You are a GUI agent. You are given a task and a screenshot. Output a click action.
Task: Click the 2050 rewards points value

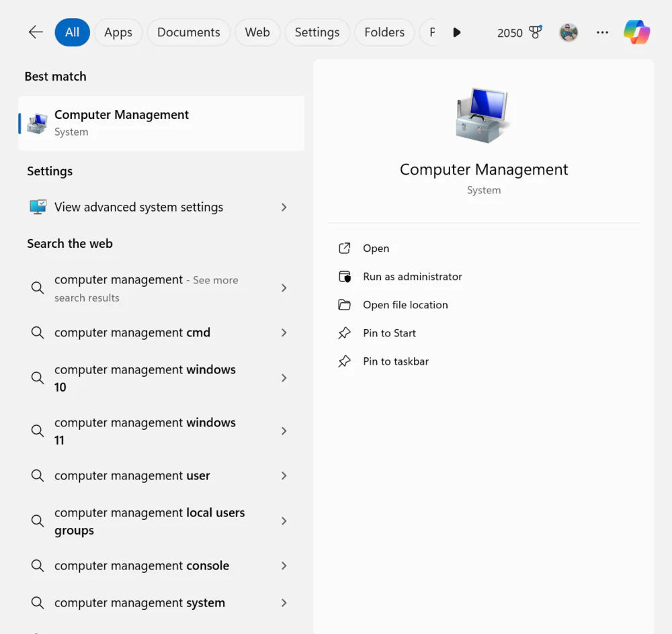pos(509,32)
